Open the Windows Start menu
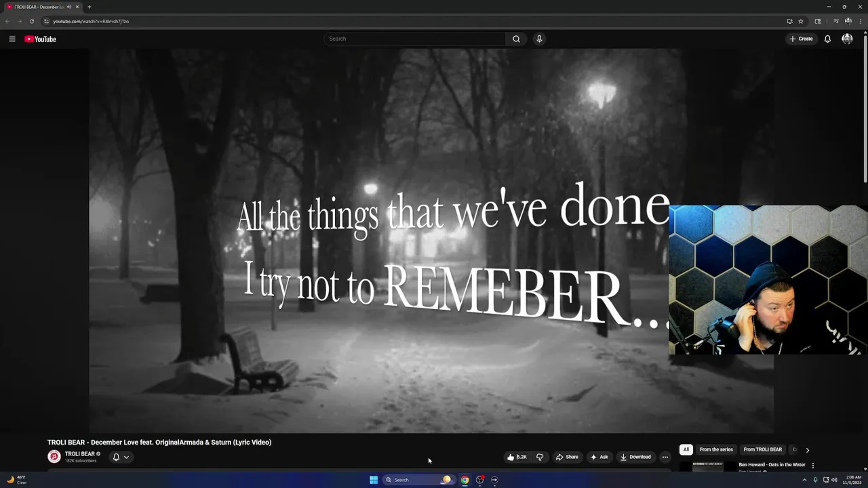The height and width of the screenshot is (488, 868). click(x=374, y=480)
